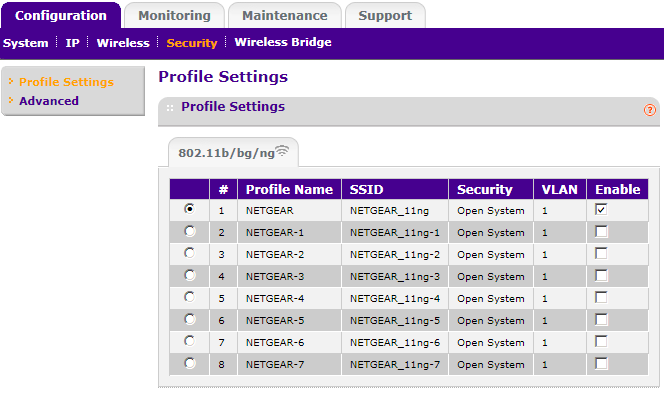Uncheck Enable checkbox for NETGEAR profile
Viewport: 664px width, 394px height.
pos(601,209)
